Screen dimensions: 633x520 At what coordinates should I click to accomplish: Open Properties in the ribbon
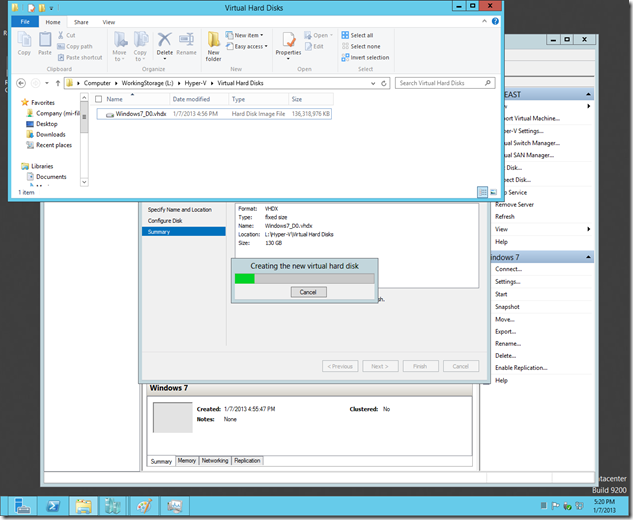coord(288,45)
